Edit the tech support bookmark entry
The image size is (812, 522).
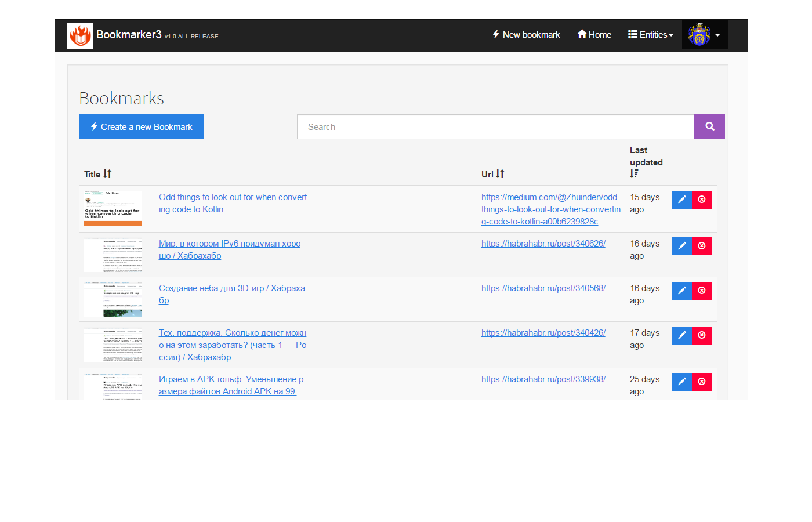[x=682, y=335]
